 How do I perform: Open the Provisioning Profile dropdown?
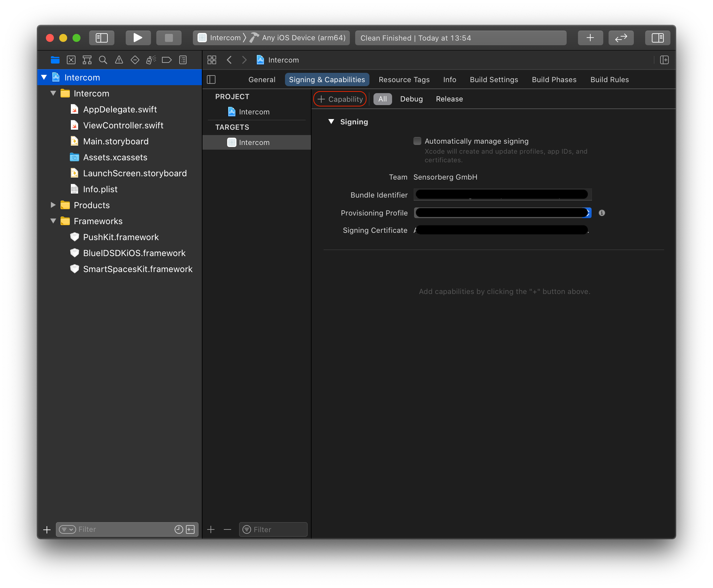click(502, 213)
